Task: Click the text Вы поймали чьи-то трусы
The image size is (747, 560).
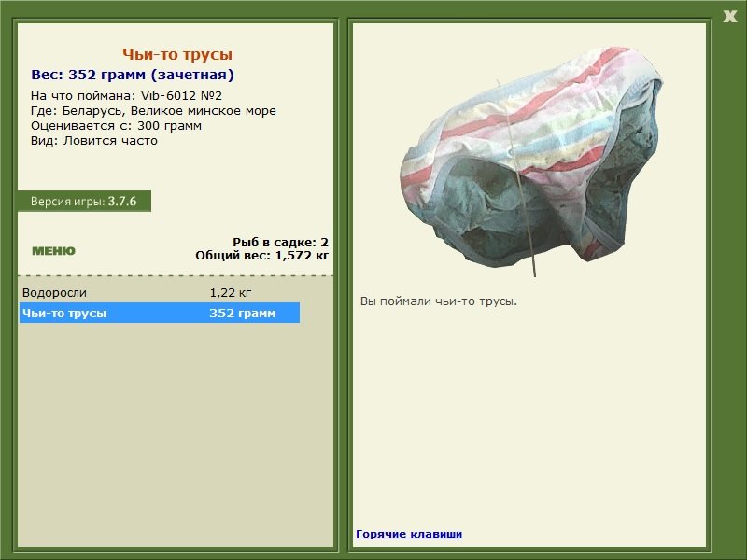Action: [438, 301]
